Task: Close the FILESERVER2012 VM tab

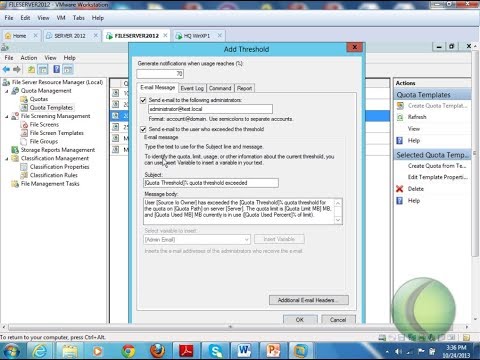Action: pos(165,35)
